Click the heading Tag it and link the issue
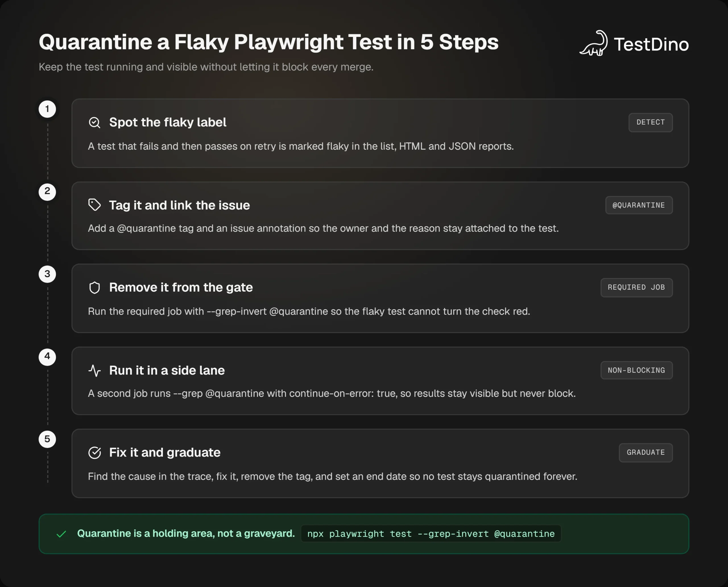This screenshot has height=587, width=728. coord(179,205)
